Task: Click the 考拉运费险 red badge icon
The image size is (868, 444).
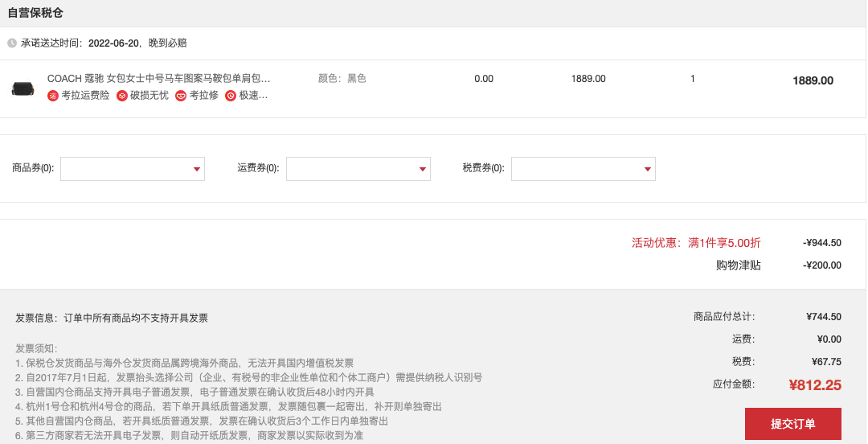Action: click(53, 96)
